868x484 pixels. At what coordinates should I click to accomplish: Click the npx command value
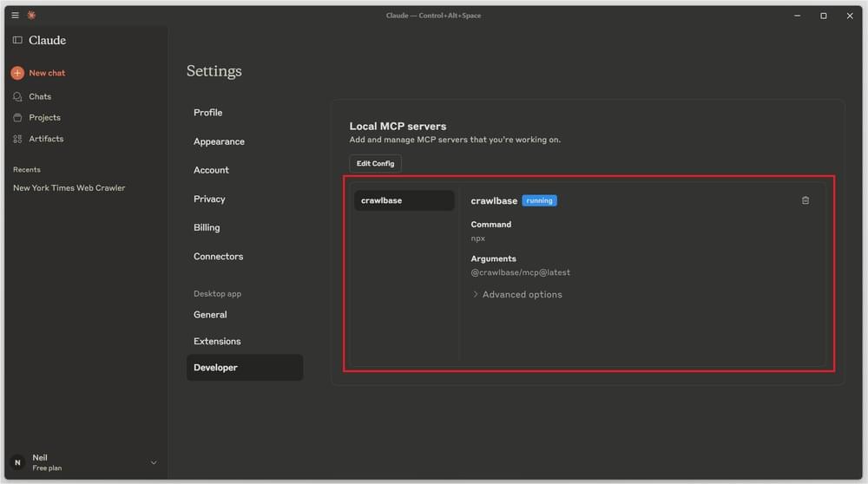point(478,239)
